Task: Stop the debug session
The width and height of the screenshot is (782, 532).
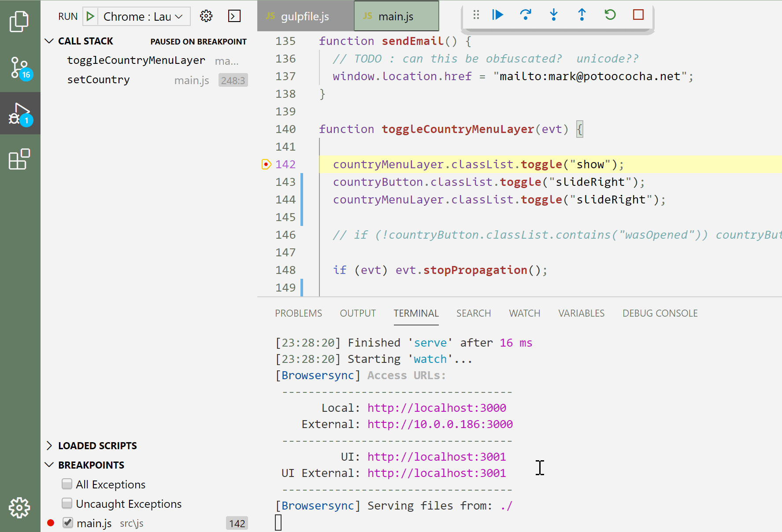Action: coord(638,15)
